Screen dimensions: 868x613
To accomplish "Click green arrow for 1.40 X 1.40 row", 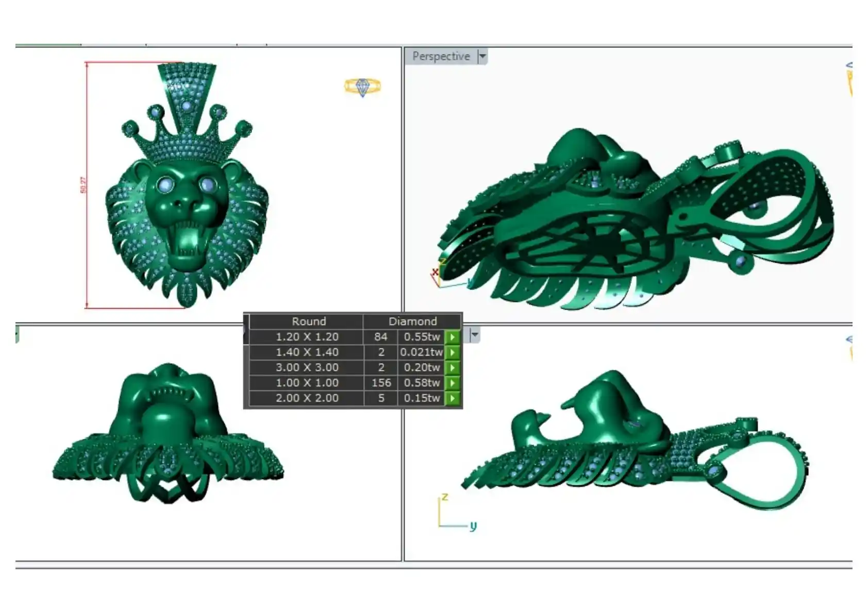I will coord(452,352).
